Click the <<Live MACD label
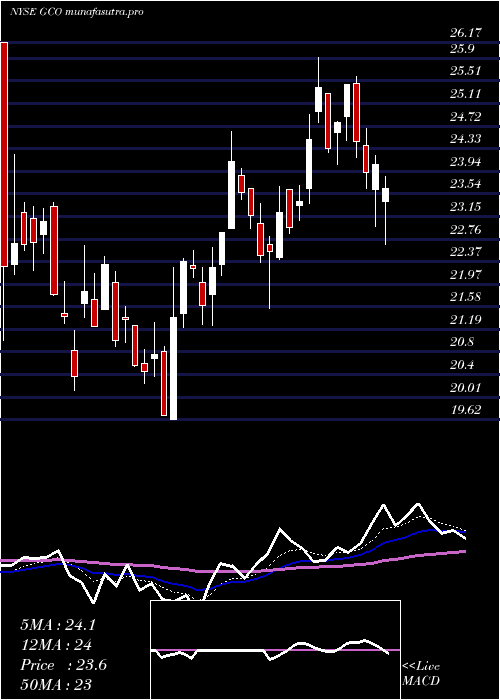The image size is (500, 700). point(421,674)
